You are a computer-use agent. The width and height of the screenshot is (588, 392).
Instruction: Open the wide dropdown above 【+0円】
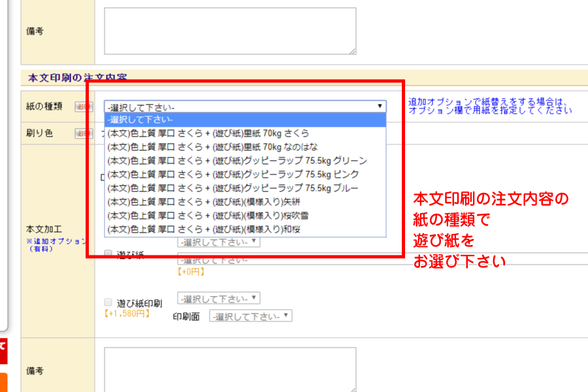click(379, 259)
